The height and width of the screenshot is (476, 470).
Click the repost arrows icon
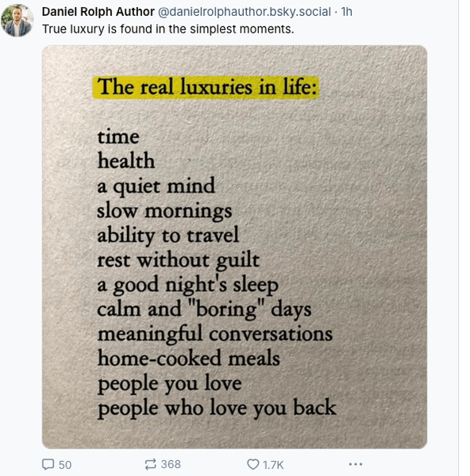pyautogui.click(x=150, y=464)
